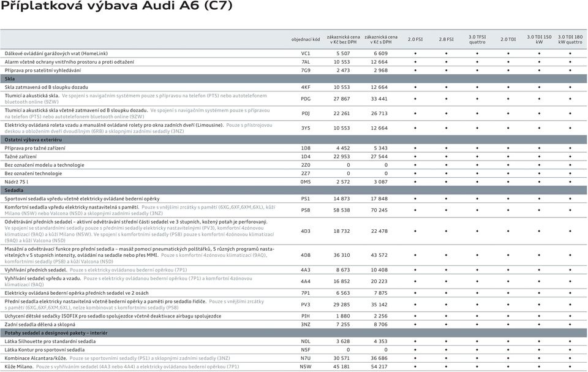Image resolution: width=588 pixels, height=372 pixels.
Task: Click the order code "VC1"
Action: click(x=306, y=54)
